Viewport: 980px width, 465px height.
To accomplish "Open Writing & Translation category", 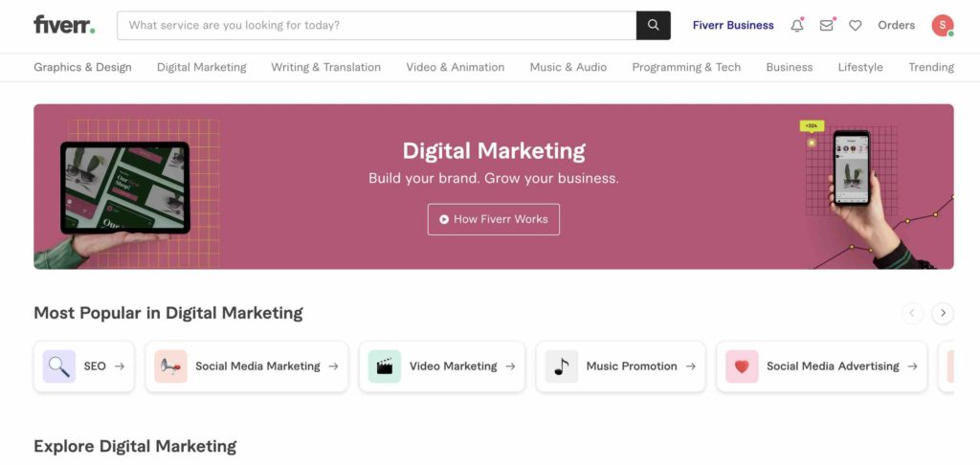I will pyautogui.click(x=325, y=67).
